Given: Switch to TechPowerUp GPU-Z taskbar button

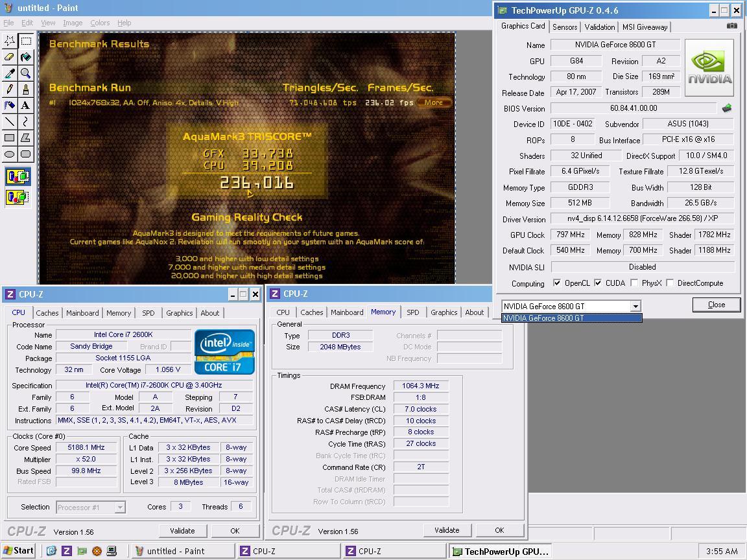Looking at the screenshot, I should point(500,552).
